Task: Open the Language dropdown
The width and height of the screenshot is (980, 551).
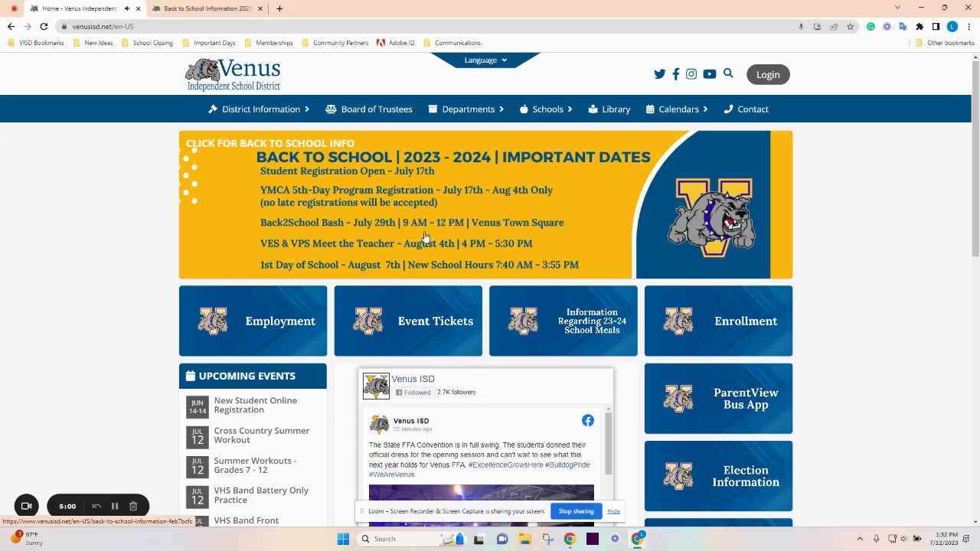Action: [485, 60]
